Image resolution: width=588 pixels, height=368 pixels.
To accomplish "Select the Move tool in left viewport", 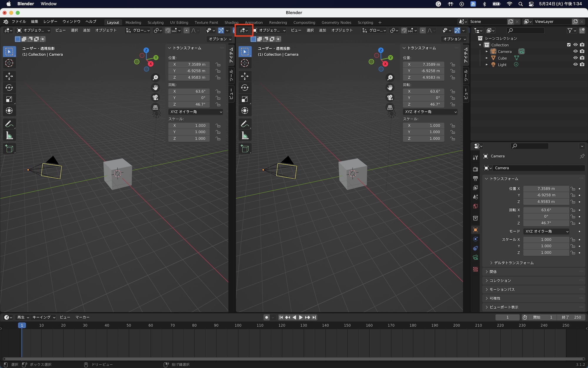I will coord(9,76).
